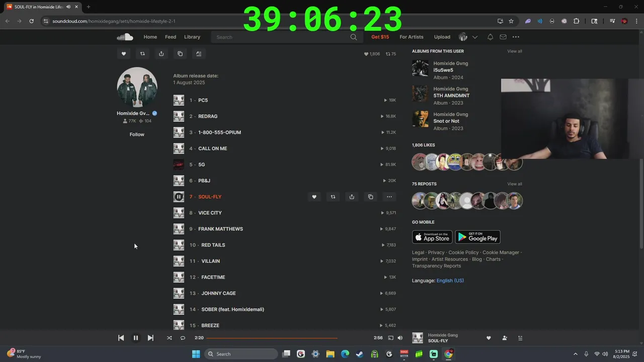The image size is (644, 362).
Task: Open the Windows Start menu
Action: click(196, 354)
